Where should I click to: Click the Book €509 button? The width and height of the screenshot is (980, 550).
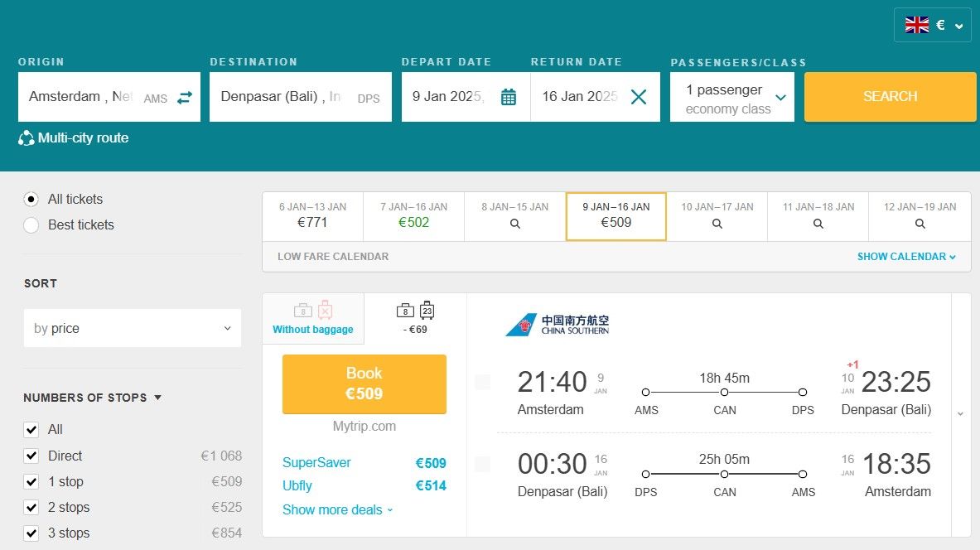[364, 384]
